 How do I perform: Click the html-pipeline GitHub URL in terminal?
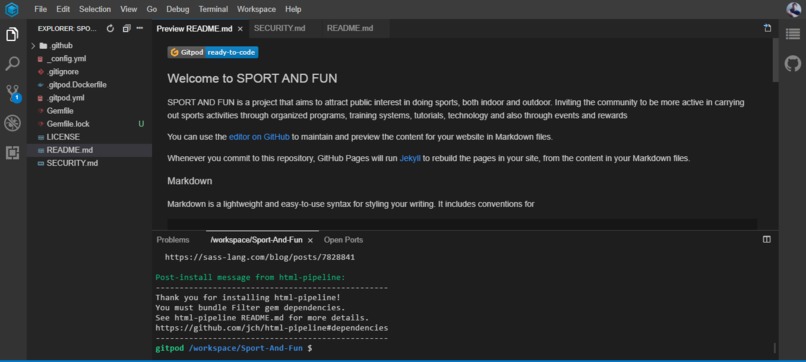click(x=271, y=328)
